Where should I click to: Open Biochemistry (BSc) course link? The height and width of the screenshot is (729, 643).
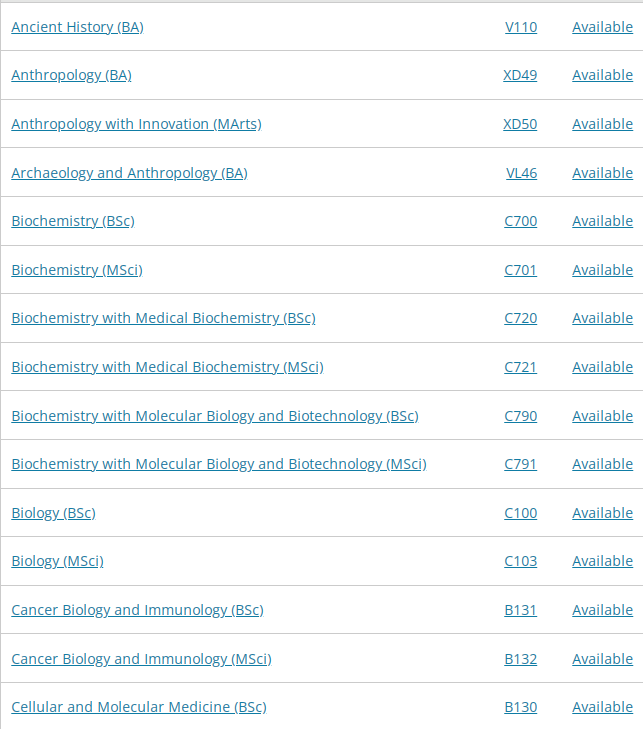tap(73, 221)
